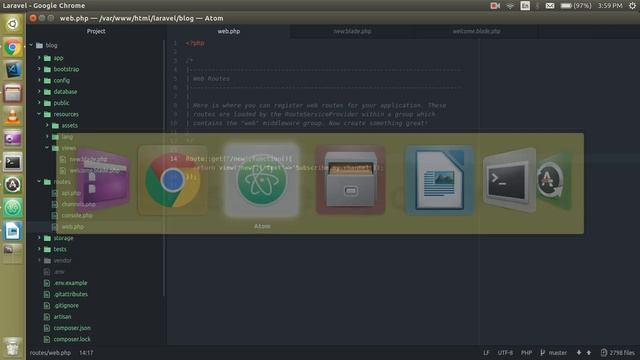
Task: Collapse the blog root folder
Action: click(x=31, y=45)
